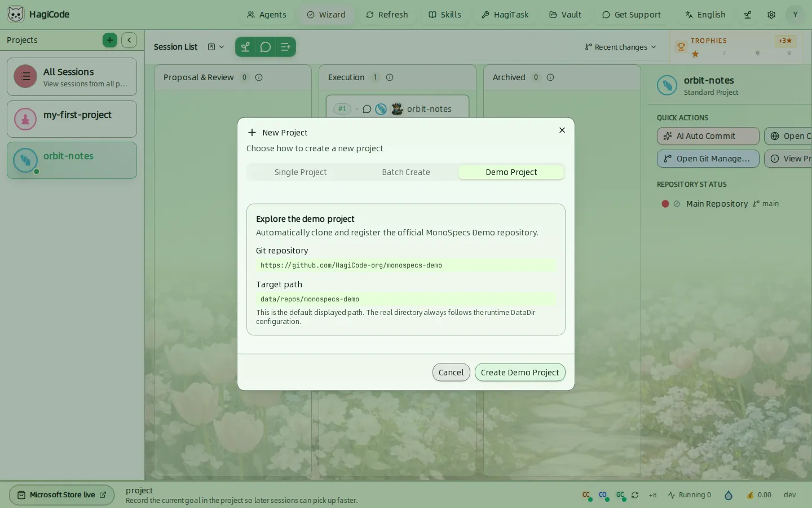Expand the Recent changes dropdown

[620, 47]
